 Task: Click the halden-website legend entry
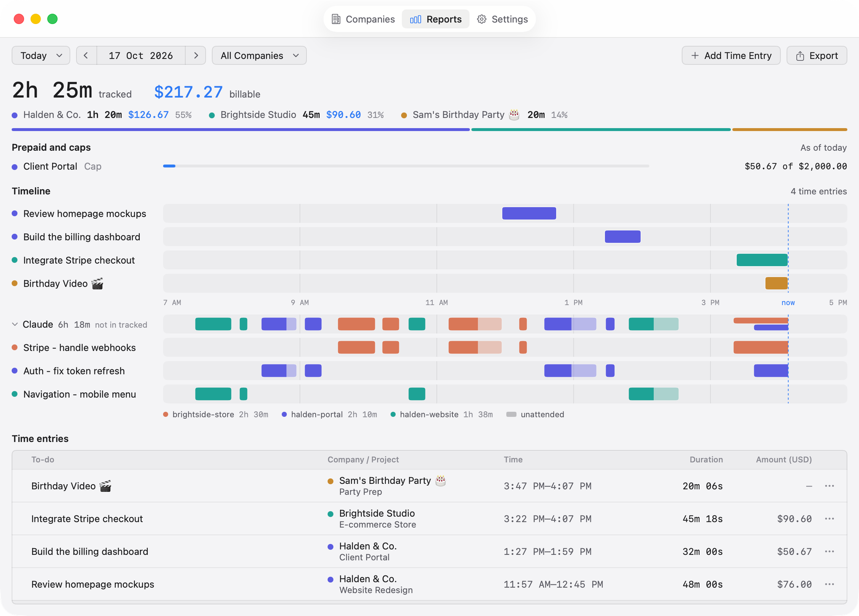[441, 415]
